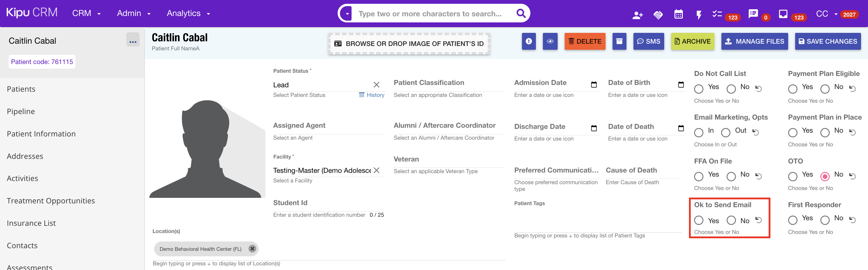
Task: Remove Demo Behavioral Health Center location chip
Action: (252, 249)
